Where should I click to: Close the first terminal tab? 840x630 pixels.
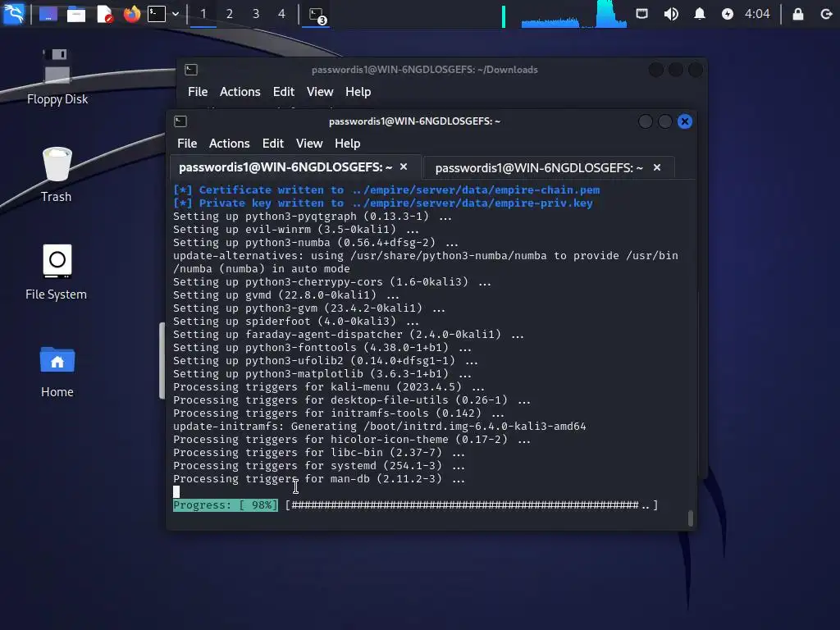tap(404, 167)
